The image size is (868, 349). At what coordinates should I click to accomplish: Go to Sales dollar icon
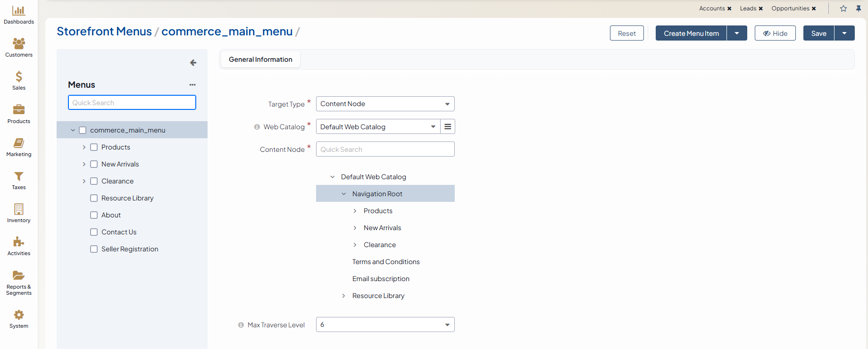[x=18, y=77]
